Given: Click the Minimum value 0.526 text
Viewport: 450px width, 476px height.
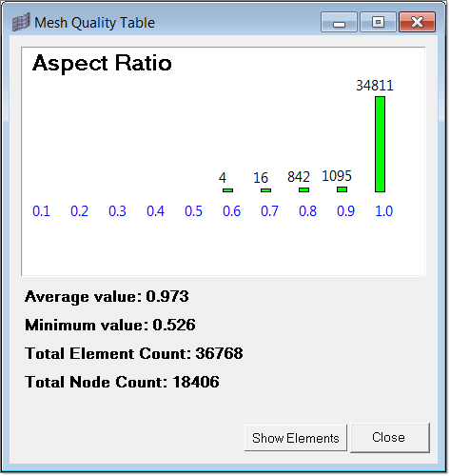Looking at the screenshot, I should [110, 325].
